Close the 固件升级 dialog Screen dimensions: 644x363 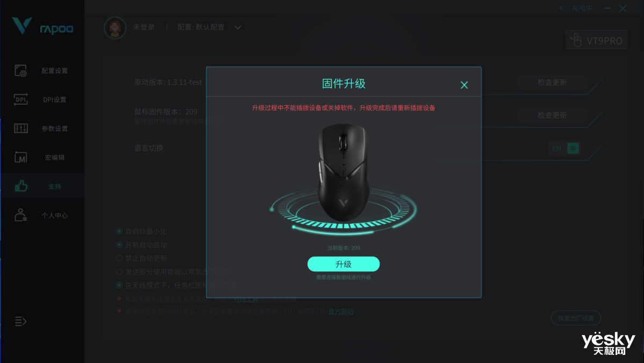pos(464,85)
